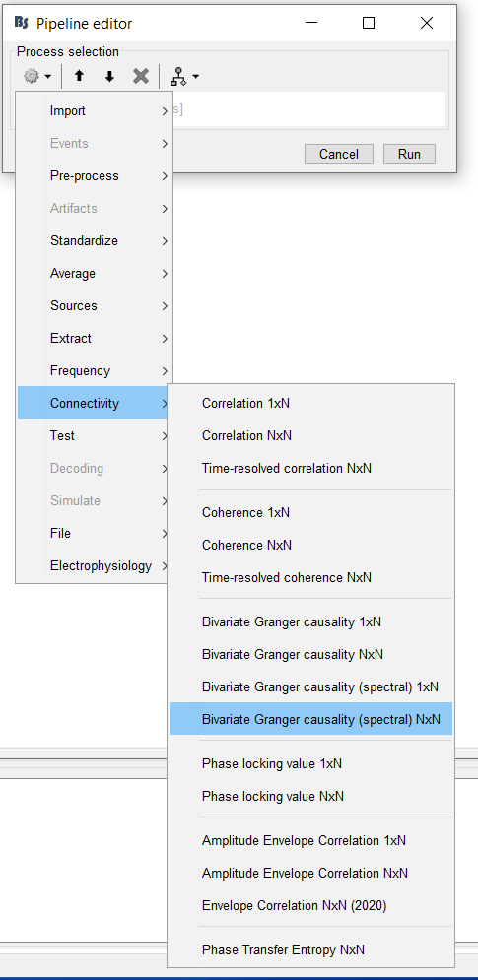Click the Brainstorm logo in title bar
478x980 pixels.
(21, 23)
